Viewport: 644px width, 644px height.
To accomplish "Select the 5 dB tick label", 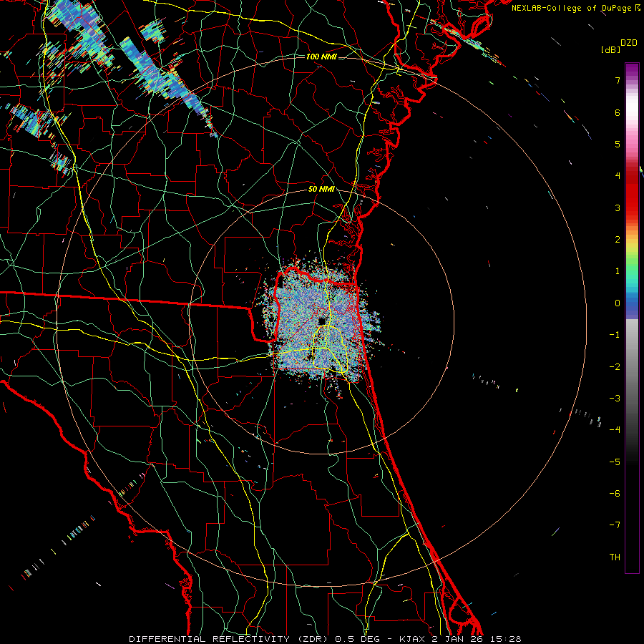I will [x=618, y=144].
